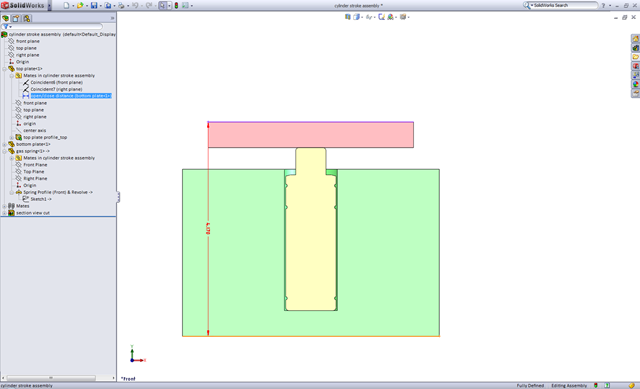The height and width of the screenshot is (389, 640).
Task: Switch to PropertyManager tab
Action: coord(16,18)
